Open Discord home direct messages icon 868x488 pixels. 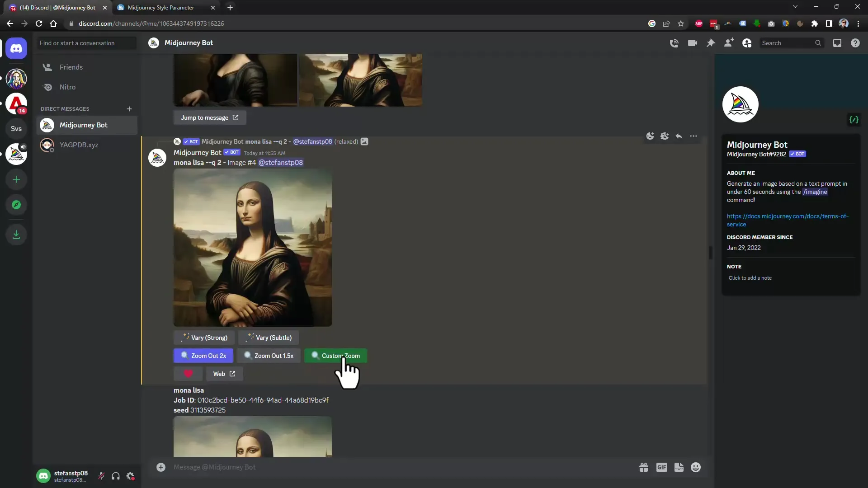[x=16, y=48]
